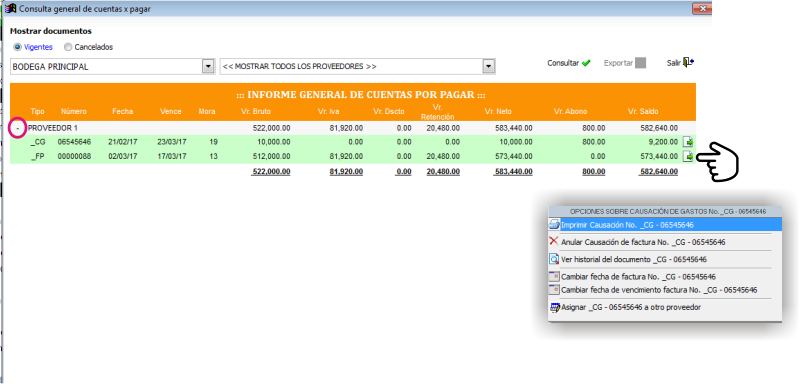This screenshot has width=800, height=384.
Task: Click the _FP type cell
Action: click(x=38, y=157)
